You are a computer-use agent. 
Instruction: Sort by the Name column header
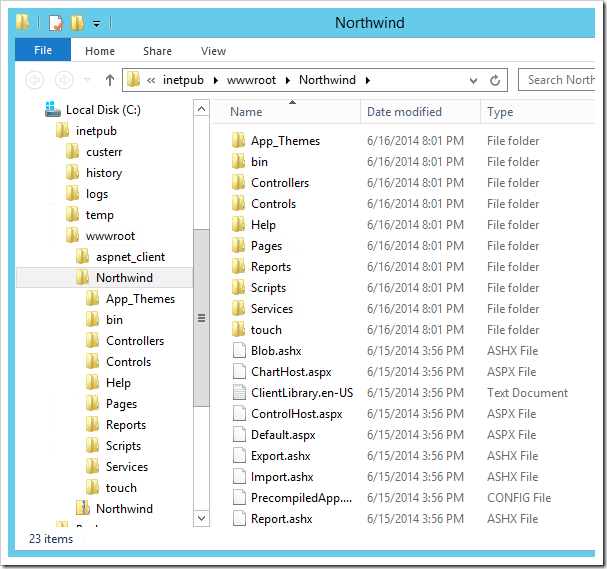[x=287, y=112]
